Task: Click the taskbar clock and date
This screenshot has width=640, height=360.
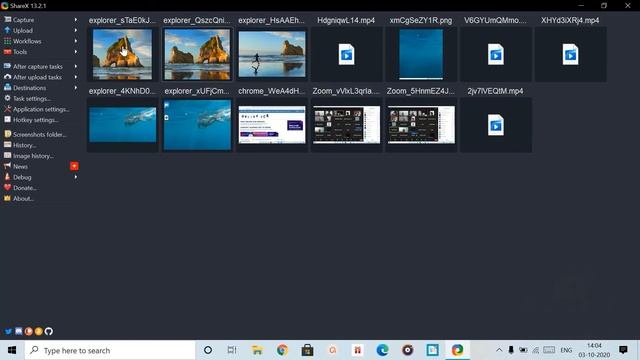Action: (x=594, y=350)
